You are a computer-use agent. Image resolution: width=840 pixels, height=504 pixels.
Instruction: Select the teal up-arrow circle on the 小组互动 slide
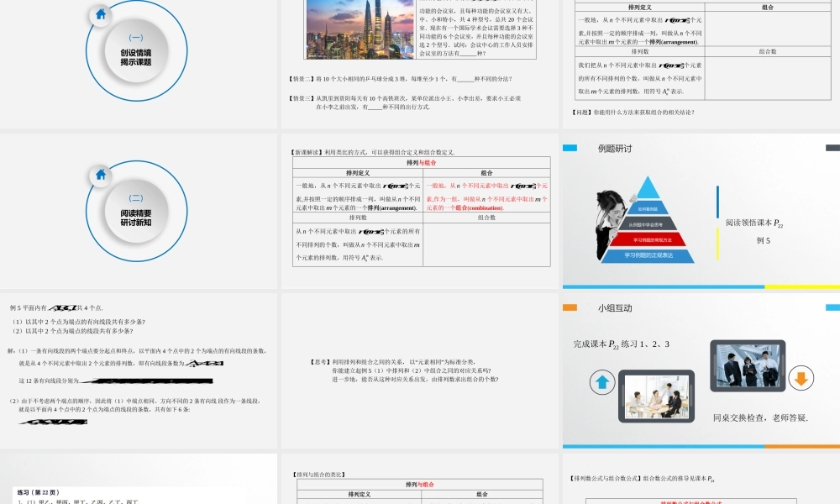tap(602, 381)
